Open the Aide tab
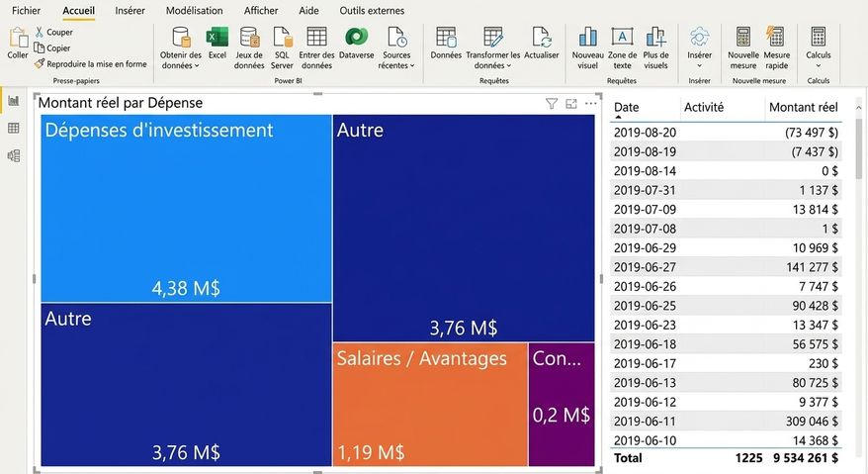Image resolution: width=868 pixels, height=474 pixels. pyautogui.click(x=308, y=11)
